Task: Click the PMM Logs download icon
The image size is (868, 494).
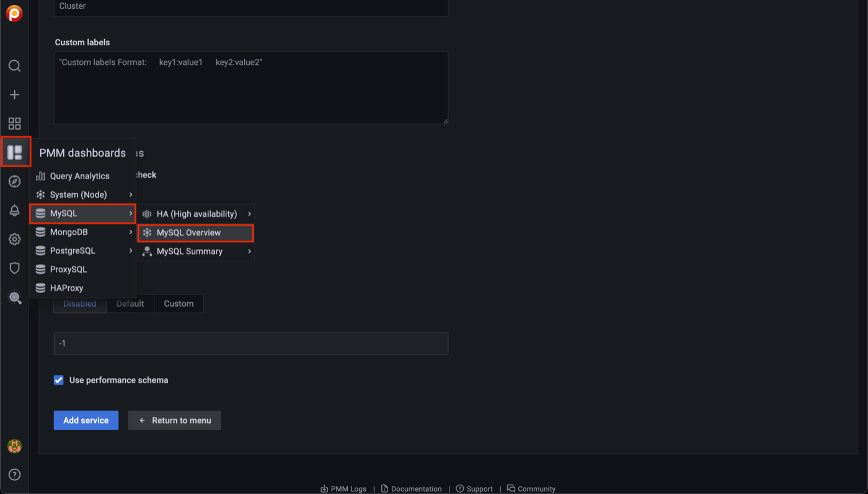Action: click(324, 488)
